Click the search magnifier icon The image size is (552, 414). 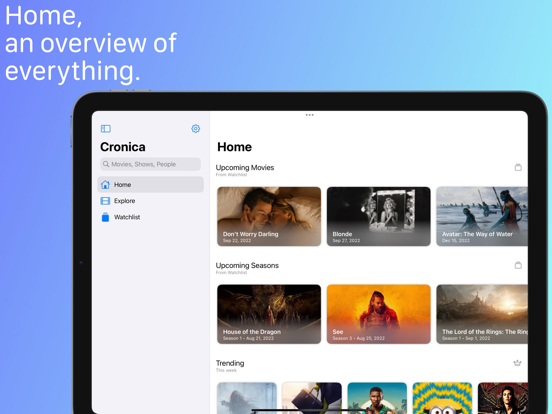coord(106,164)
